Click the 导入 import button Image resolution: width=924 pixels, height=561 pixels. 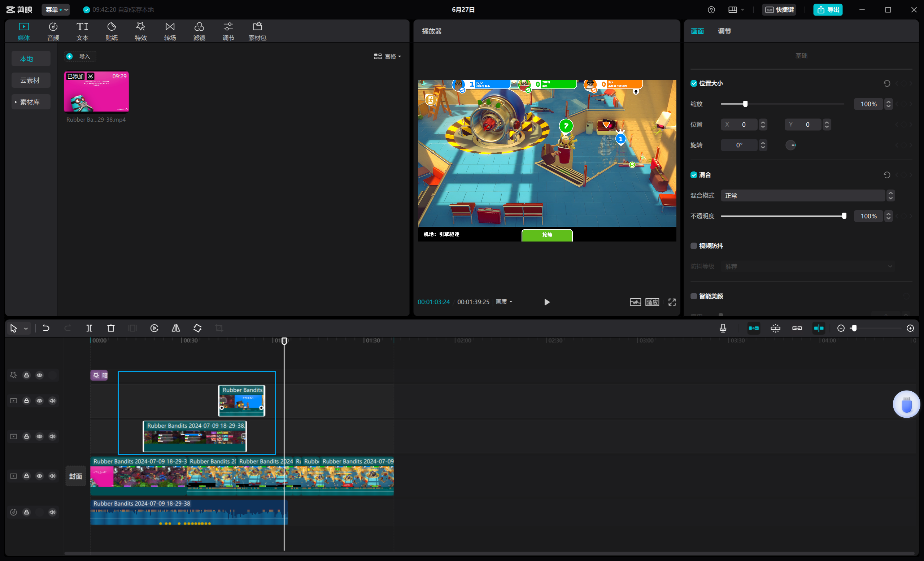[x=80, y=56]
